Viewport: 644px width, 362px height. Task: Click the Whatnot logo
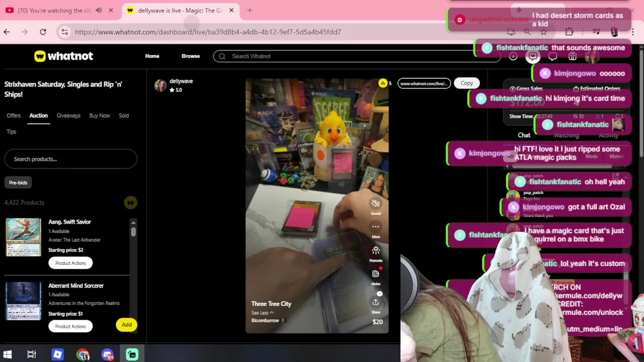pos(63,56)
